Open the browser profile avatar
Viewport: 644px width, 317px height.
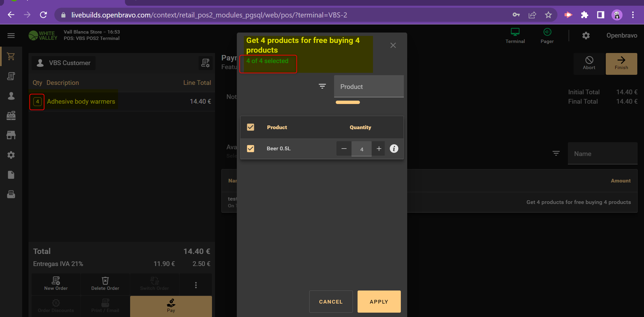tap(617, 15)
